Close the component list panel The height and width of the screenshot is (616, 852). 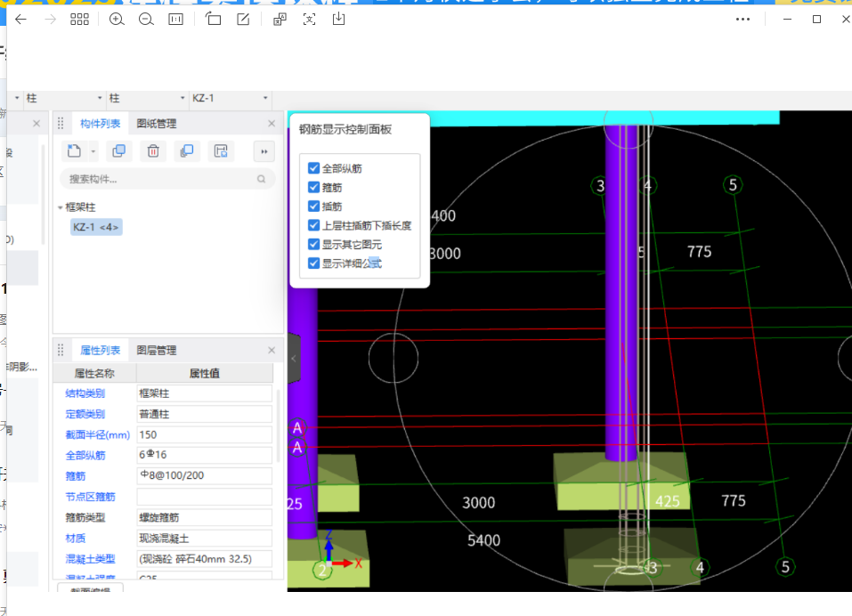[272, 124]
